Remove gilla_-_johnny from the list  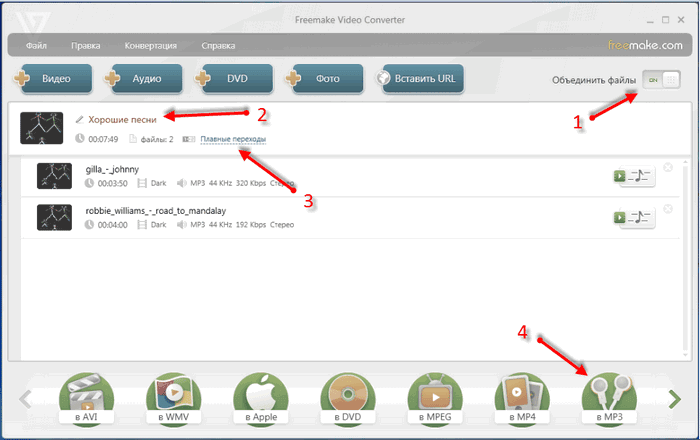[x=668, y=167]
